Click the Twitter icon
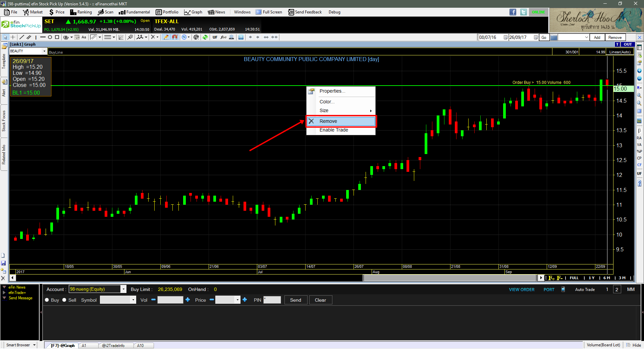Image resolution: width=644 pixels, height=349 pixels. (x=524, y=12)
